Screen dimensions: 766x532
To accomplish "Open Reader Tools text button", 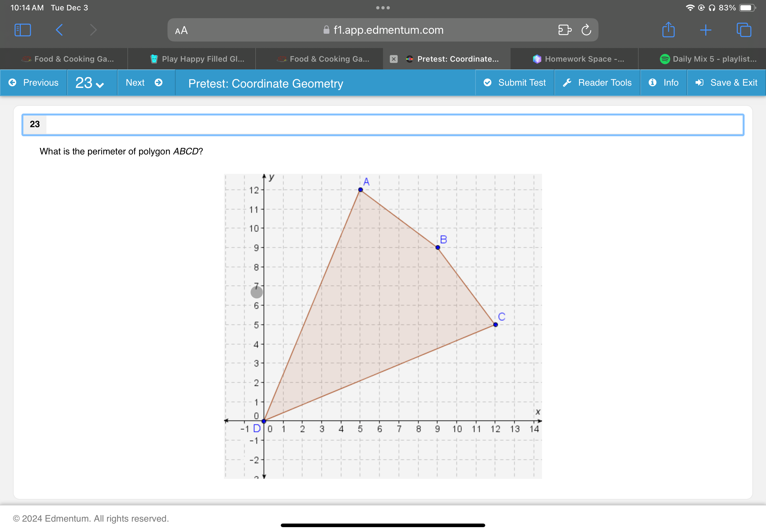I will [605, 83].
